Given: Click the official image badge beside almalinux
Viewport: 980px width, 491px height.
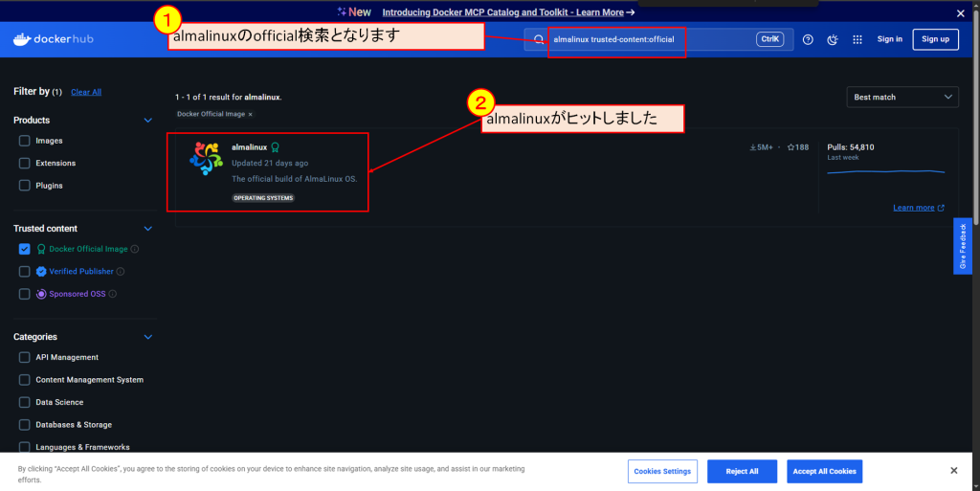Looking at the screenshot, I should (275, 147).
